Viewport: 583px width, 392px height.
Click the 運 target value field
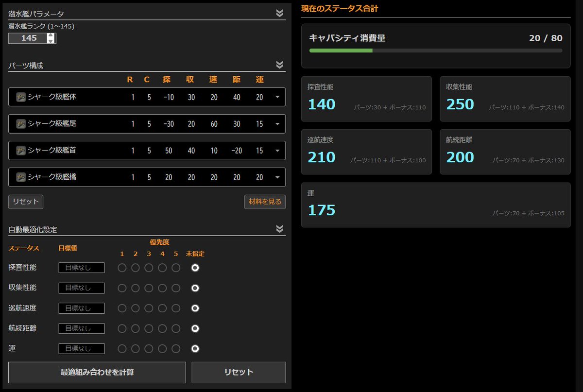pyautogui.click(x=82, y=349)
